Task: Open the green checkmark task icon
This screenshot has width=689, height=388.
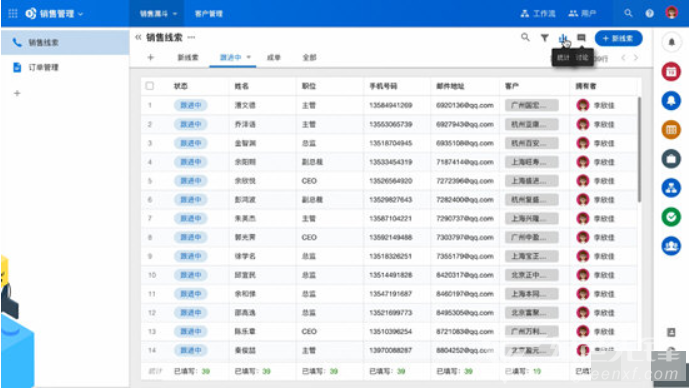Action: 671,217
